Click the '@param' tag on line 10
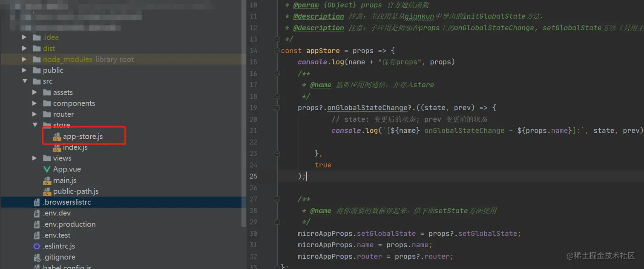The image size is (644, 269). 306,5
